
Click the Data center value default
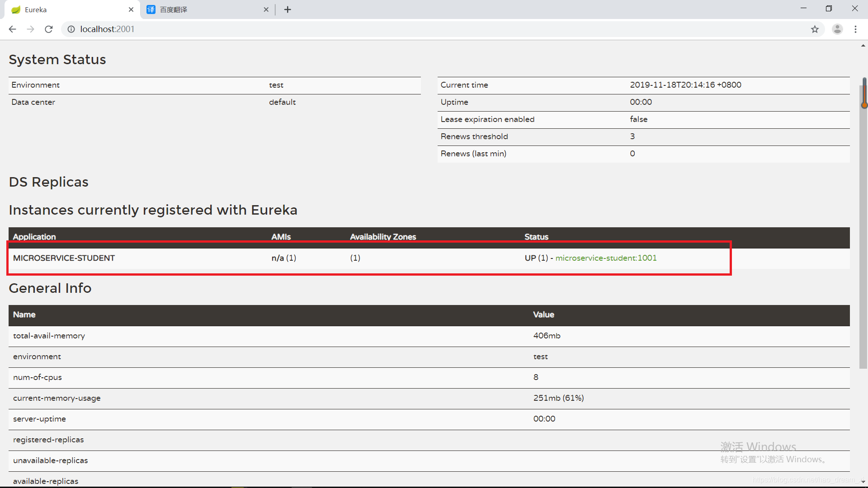[x=282, y=102]
